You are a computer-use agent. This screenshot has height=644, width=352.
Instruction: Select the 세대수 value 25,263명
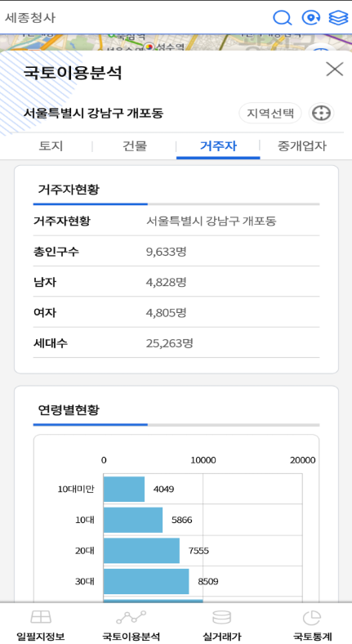click(x=169, y=343)
